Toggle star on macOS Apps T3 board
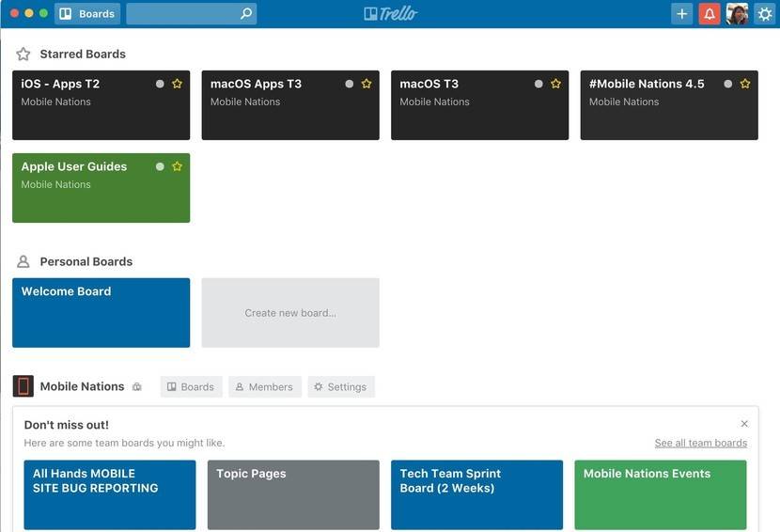780x532 pixels. click(x=367, y=84)
